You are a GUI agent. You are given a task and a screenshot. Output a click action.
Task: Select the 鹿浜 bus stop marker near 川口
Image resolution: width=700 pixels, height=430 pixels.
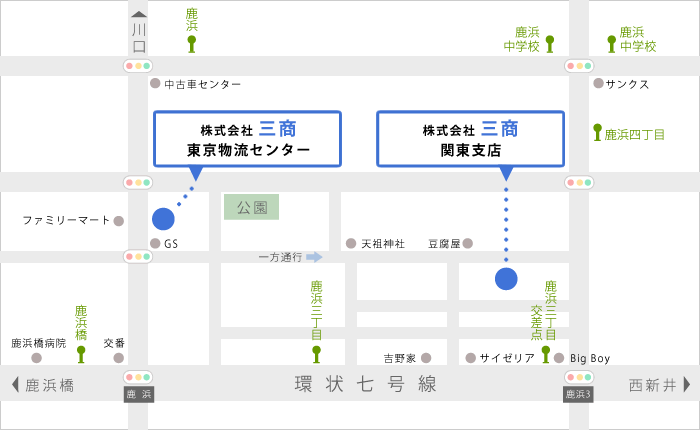[x=192, y=44]
